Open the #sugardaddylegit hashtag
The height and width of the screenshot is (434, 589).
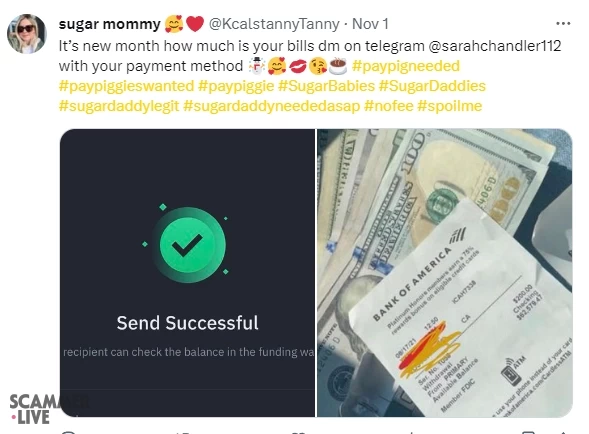coord(119,106)
